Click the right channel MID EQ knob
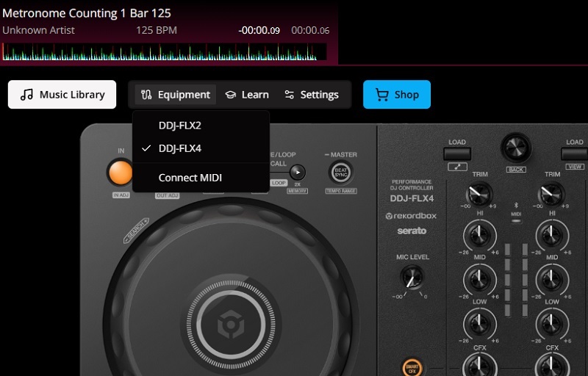The height and width of the screenshot is (376, 588). click(x=552, y=279)
